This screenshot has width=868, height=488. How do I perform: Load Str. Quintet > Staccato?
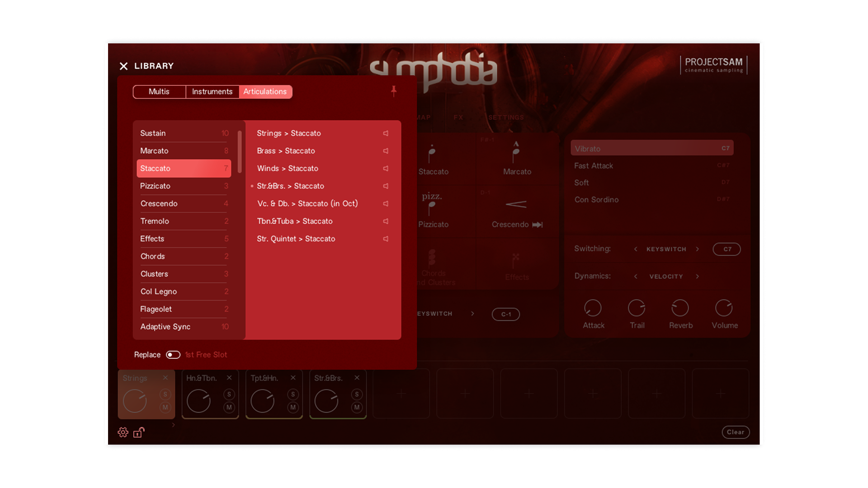point(296,239)
